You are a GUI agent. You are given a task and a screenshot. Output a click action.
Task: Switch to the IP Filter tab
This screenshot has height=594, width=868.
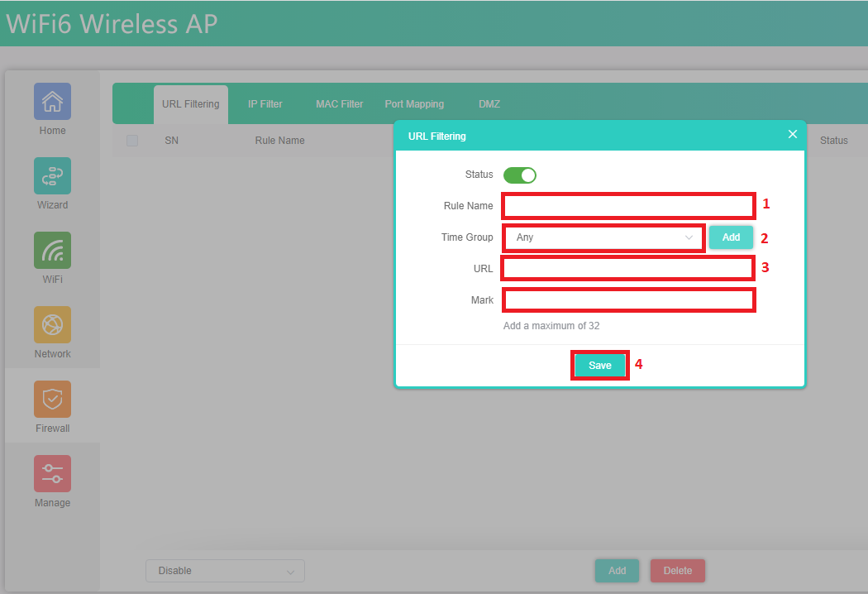265,104
